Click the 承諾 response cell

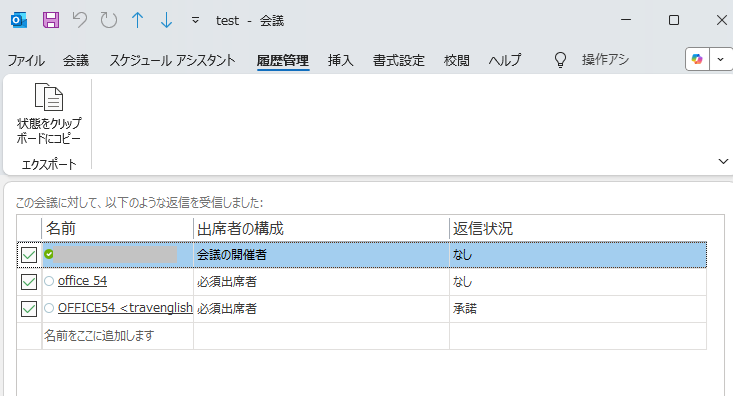pyautogui.click(x=578, y=309)
